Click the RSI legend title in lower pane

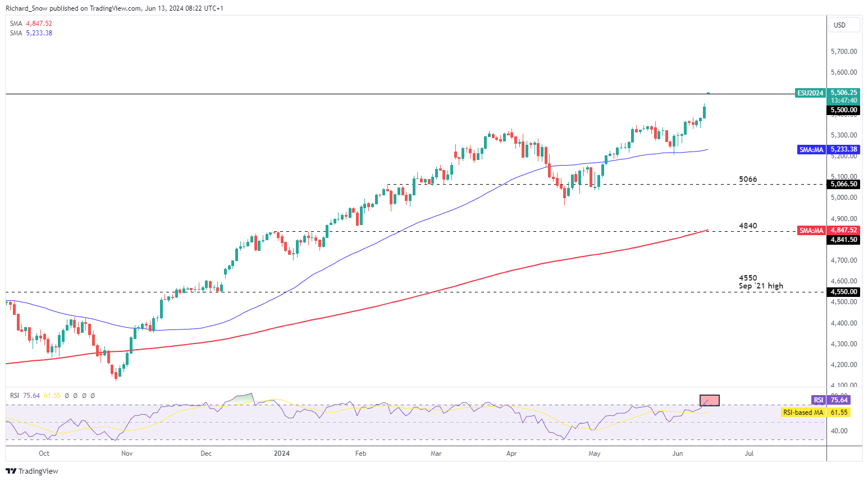click(x=15, y=396)
